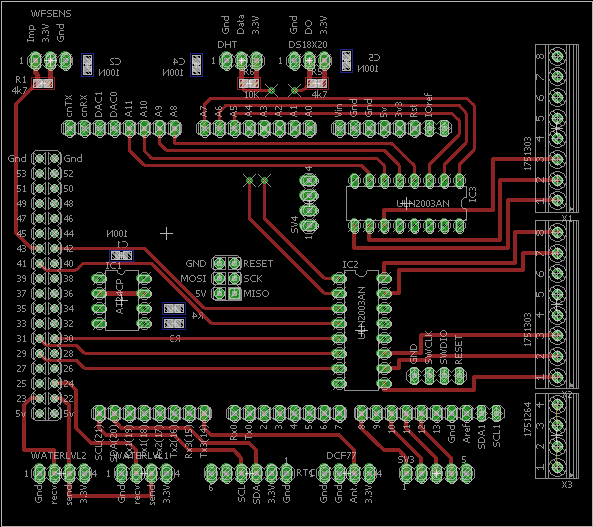Screen dimensions: 593x527
Task: Click the IC1 component label
Action: tap(113, 266)
